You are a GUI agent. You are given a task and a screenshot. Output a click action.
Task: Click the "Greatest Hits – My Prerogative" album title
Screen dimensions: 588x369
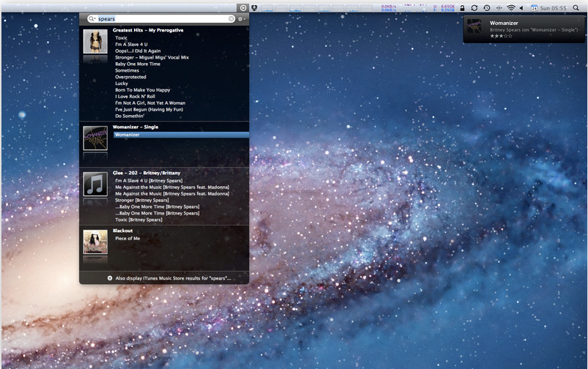click(148, 30)
